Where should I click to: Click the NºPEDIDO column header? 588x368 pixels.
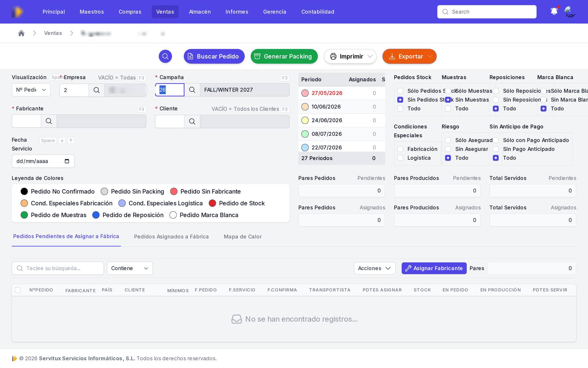point(41,290)
